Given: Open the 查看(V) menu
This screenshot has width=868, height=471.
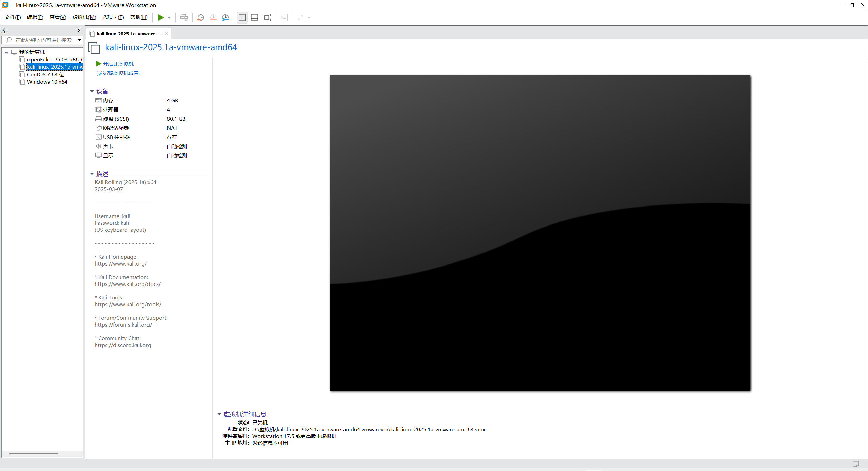Looking at the screenshot, I should pos(58,17).
